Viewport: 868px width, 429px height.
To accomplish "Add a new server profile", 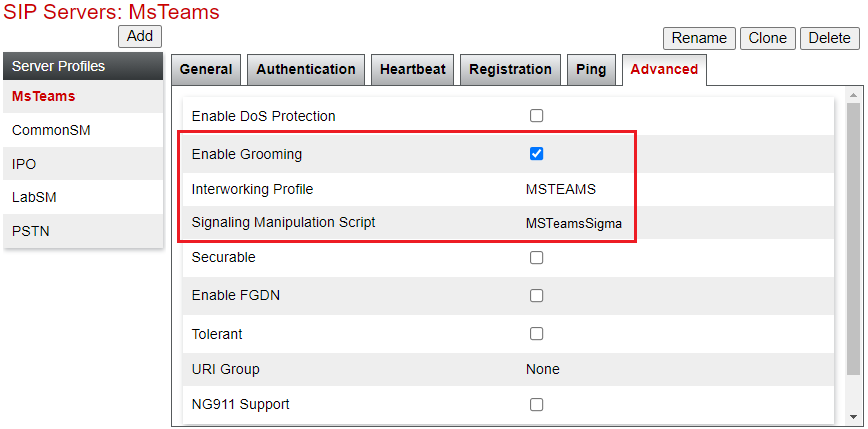I will coord(140,37).
